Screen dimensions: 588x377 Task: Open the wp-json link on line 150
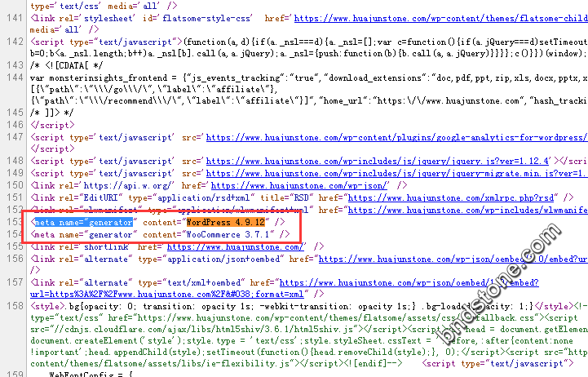point(298,186)
